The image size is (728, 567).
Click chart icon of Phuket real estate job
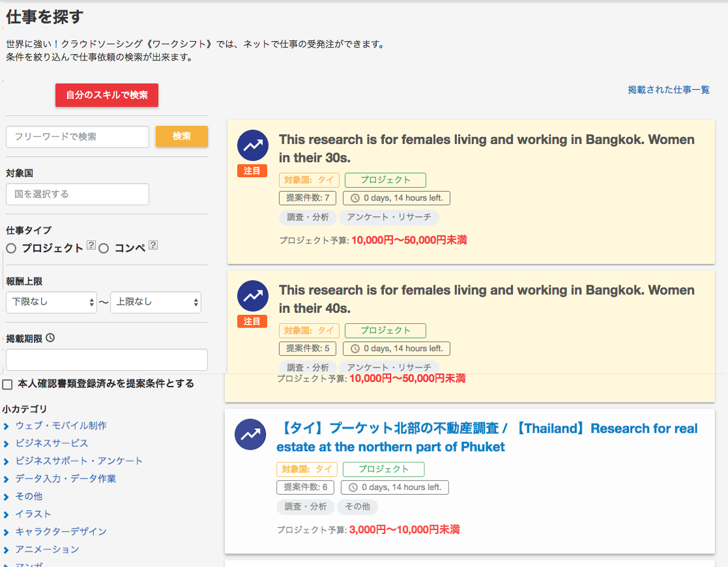tap(250, 435)
